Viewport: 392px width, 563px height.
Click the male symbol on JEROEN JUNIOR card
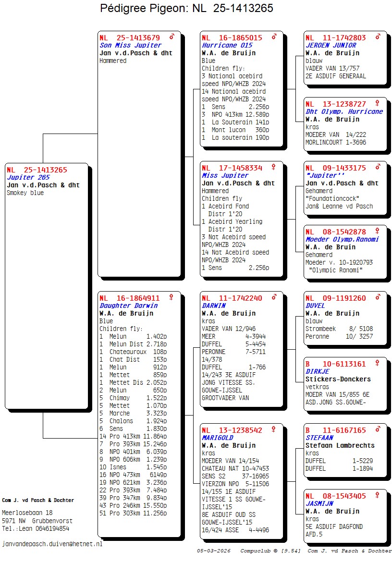378,37
